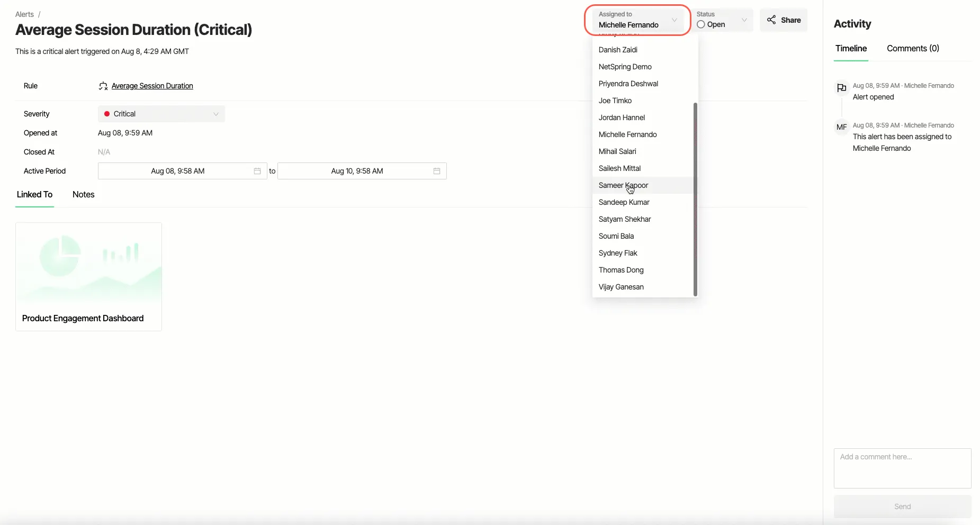Click the Opened at value Aug 08, 9:59 AM
The height and width of the screenshot is (525, 980).
(x=125, y=133)
